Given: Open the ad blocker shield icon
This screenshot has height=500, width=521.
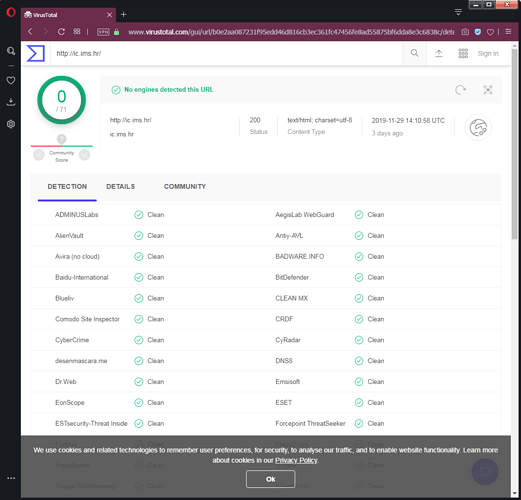Looking at the screenshot, I should click(x=478, y=32).
